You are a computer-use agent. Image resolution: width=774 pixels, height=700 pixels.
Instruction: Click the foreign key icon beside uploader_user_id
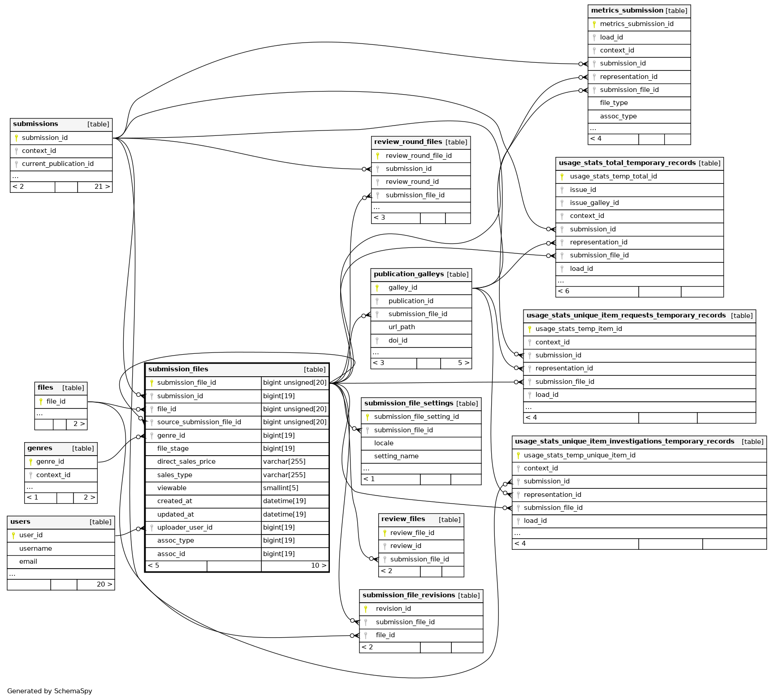pos(152,528)
